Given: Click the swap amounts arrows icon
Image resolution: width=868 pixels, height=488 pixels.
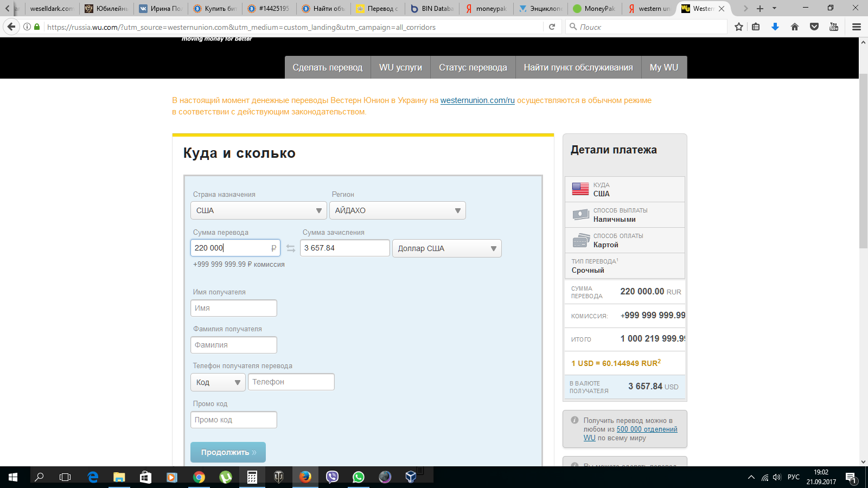Looking at the screenshot, I should tap(291, 248).
